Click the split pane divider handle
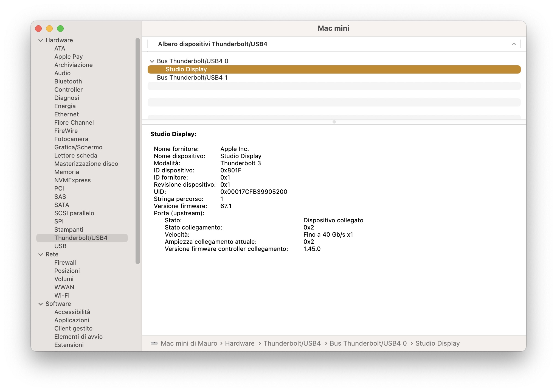The width and height of the screenshot is (557, 392). (334, 122)
